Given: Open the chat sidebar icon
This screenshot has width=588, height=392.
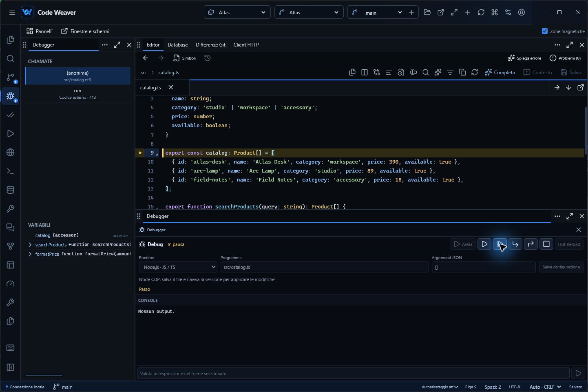Looking at the screenshot, I should pos(11,228).
